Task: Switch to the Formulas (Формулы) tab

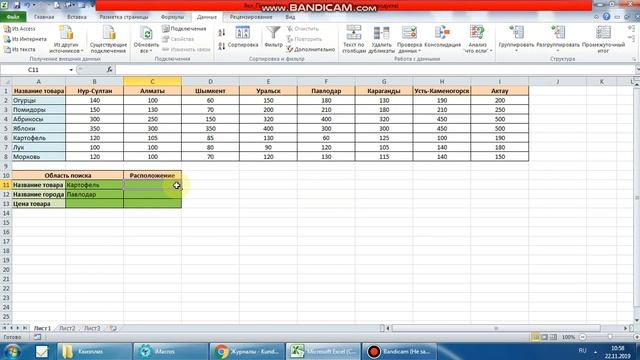Action: point(172,17)
